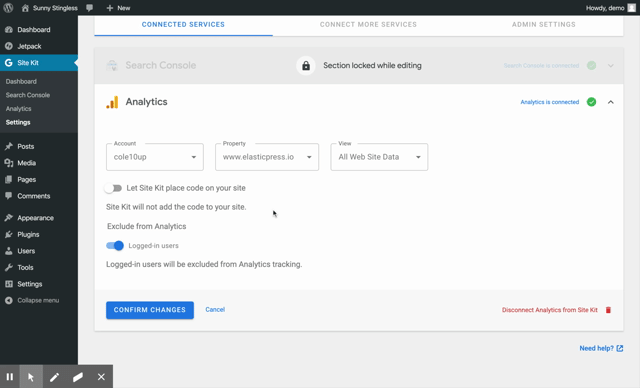Switch to Connect More Services tab
Screen dimensions: 640x388
click(x=368, y=24)
